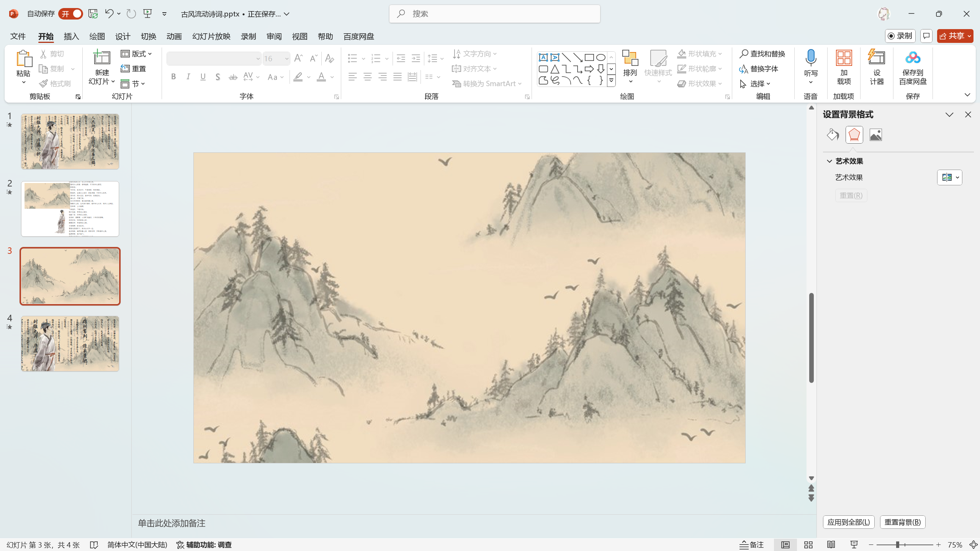980x551 pixels.
Task: Open the Fill bucket tab in pane
Action: (x=833, y=135)
